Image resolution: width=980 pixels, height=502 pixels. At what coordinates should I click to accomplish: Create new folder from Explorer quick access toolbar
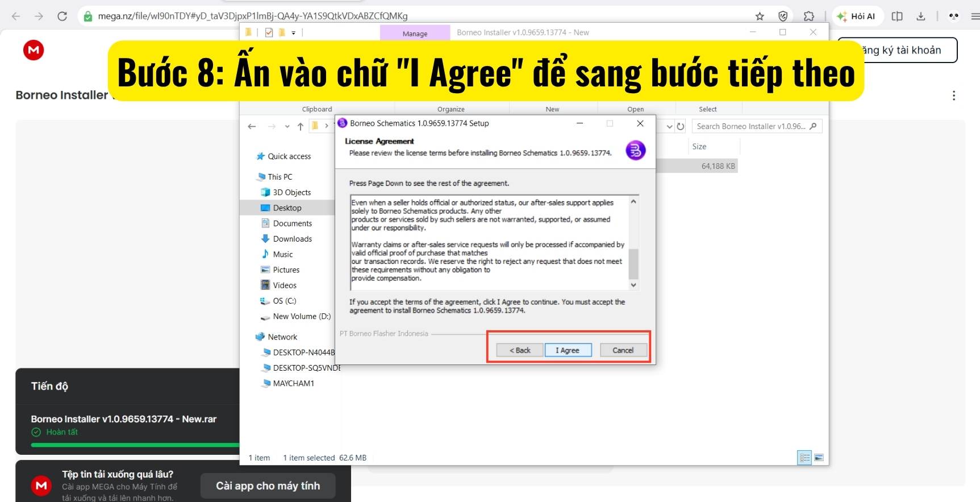click(x=282, y=32)
